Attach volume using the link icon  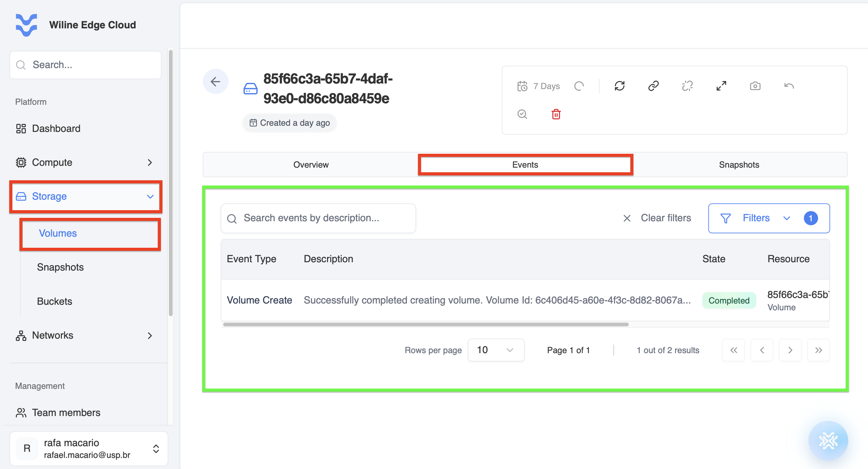tap(653, 86)
